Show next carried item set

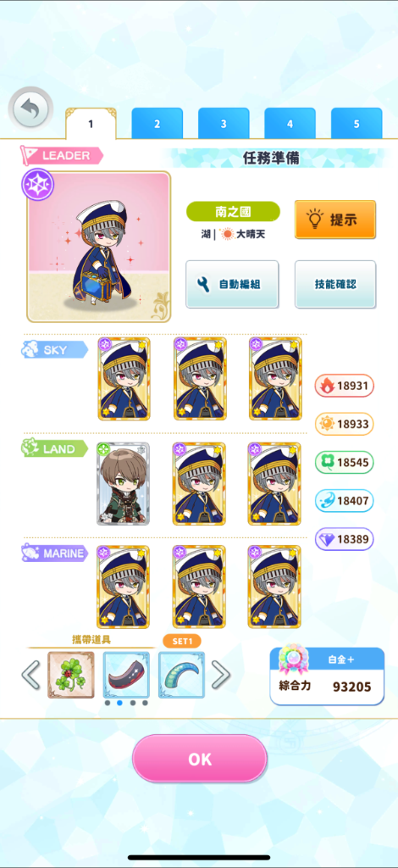tap(220, 675)
